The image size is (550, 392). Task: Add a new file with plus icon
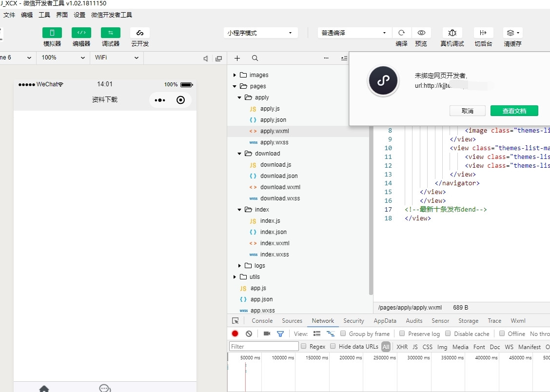(x=237, y=58)
